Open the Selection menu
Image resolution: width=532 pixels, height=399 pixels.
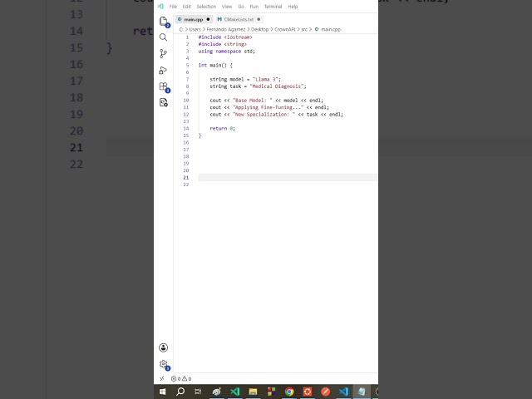coord(206,7)
